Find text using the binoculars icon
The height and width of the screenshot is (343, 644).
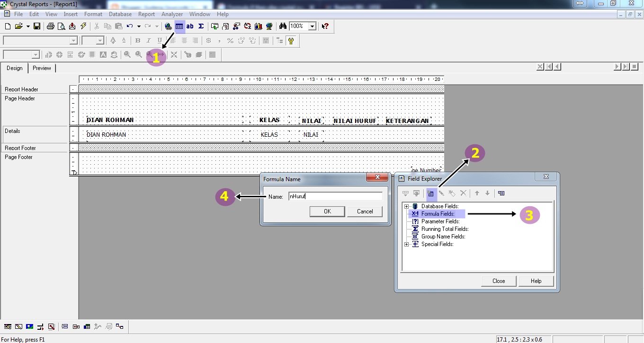click(282, 26)
